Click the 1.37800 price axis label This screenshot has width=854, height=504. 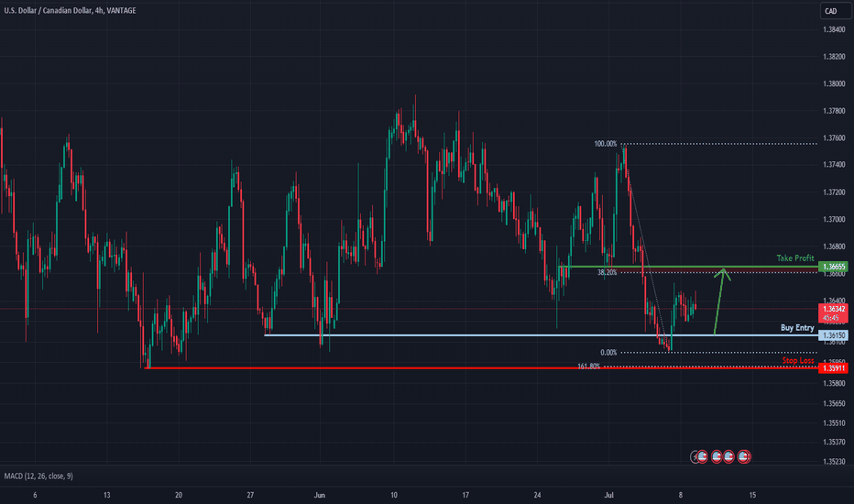(834, 111)
